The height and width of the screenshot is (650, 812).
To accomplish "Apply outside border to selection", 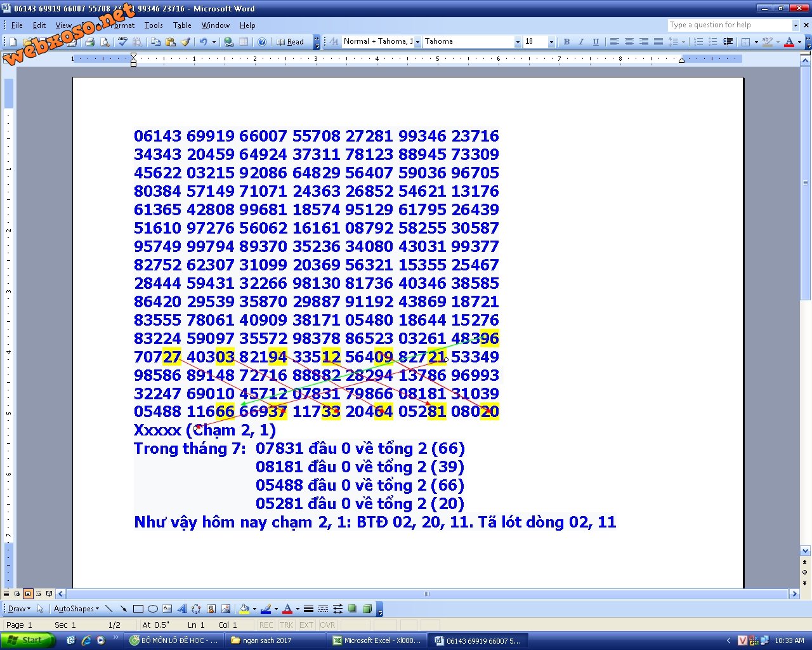I will [745, 42].
